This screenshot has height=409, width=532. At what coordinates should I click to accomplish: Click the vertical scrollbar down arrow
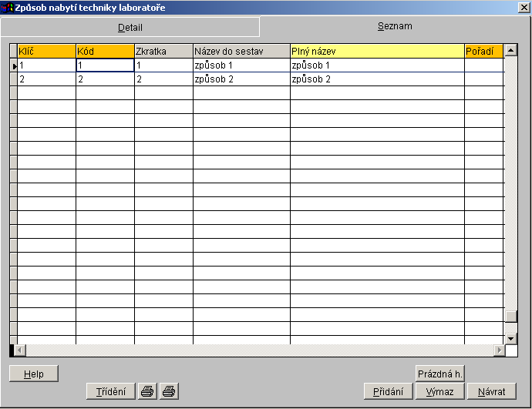pyautogui.click(x=510, y=338)
